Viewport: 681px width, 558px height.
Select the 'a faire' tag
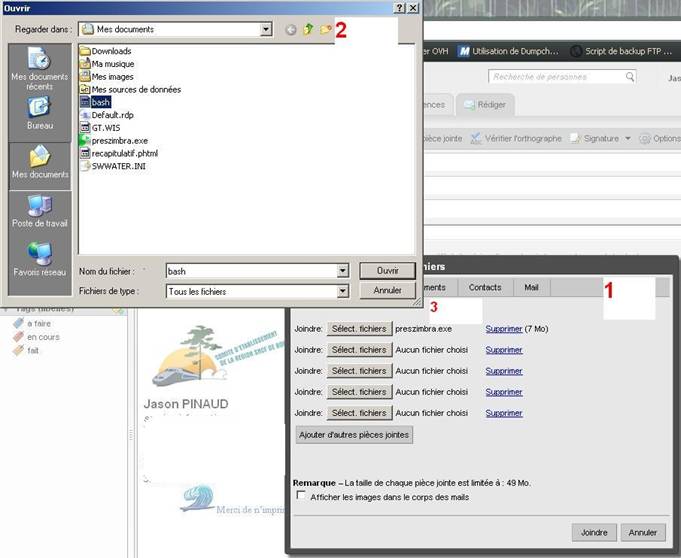(32, 323)
